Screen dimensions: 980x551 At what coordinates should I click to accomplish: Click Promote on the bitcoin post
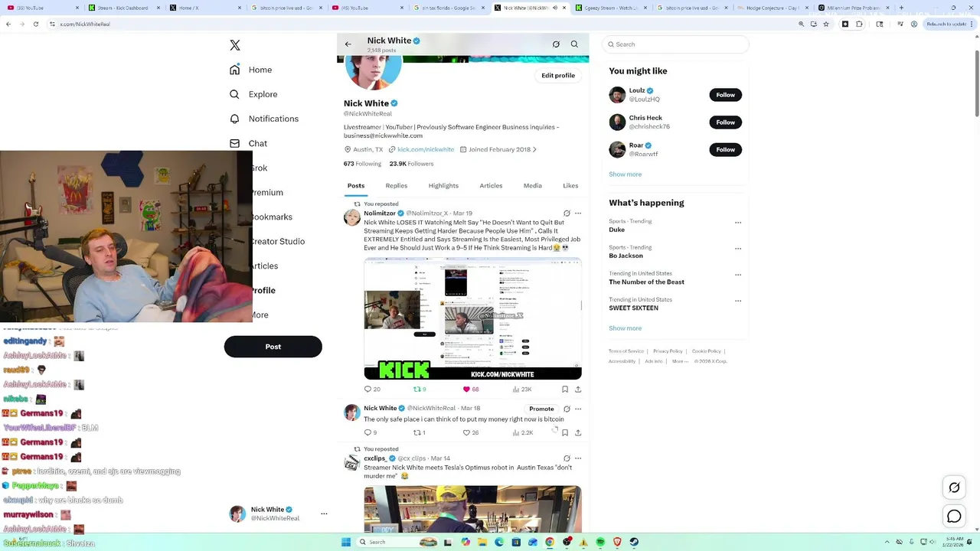[541, 409]
